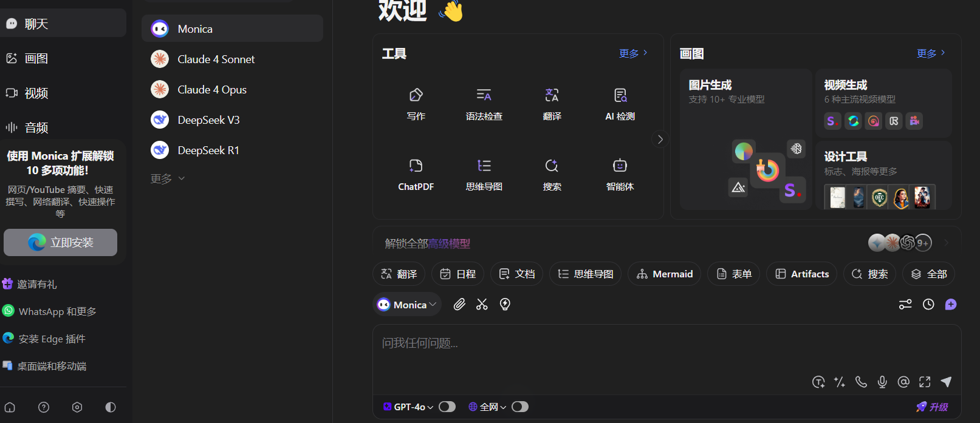
Task: Click the 日程 quick skill chip
Action: coord(457,274)
